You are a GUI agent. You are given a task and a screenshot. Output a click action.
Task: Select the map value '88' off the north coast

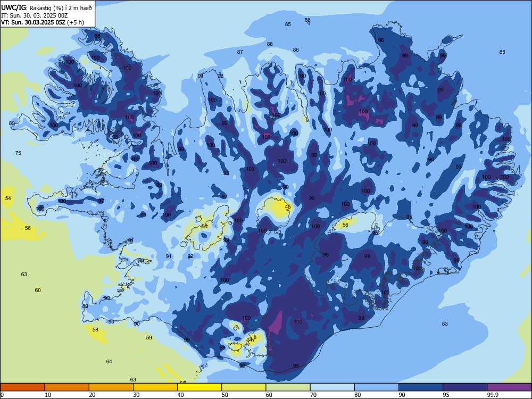tap(270, 44)
